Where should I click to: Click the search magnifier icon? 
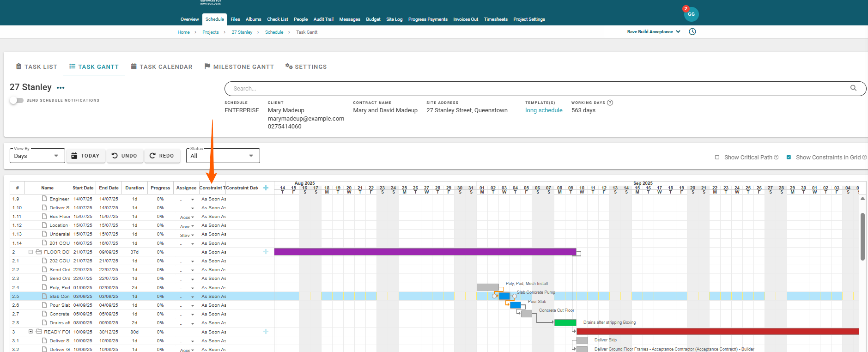pos(853,88)
